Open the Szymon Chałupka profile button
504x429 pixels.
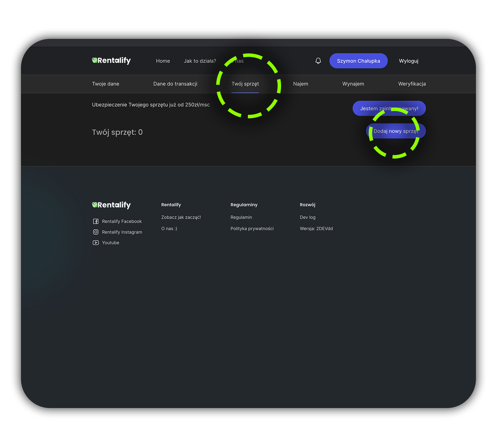(x=358, y=61)
